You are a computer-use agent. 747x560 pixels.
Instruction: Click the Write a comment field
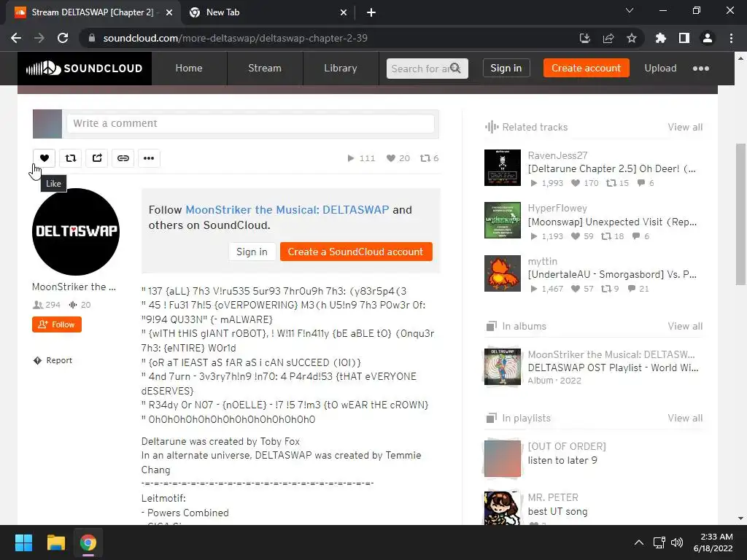point(251,123)
